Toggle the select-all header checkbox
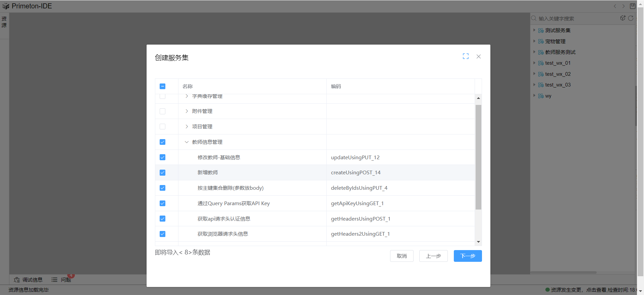The width and height of the screenshot is (644, 295). coord(163,86)
